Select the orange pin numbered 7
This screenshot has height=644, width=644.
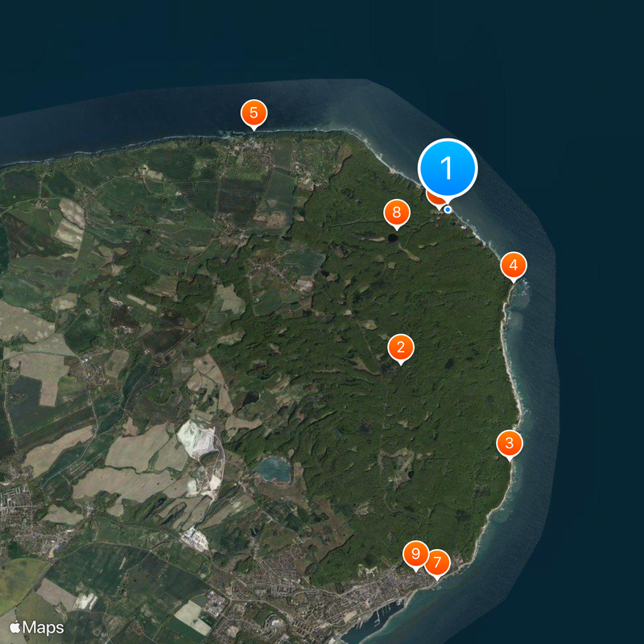point(437,564)
